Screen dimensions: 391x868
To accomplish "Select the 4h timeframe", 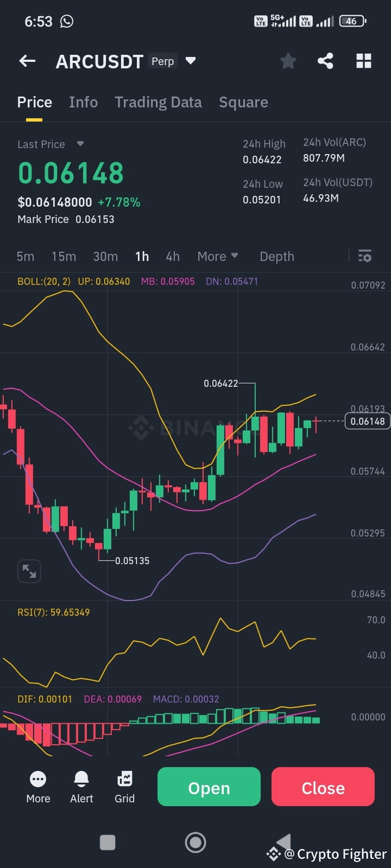I will point(173,256).
